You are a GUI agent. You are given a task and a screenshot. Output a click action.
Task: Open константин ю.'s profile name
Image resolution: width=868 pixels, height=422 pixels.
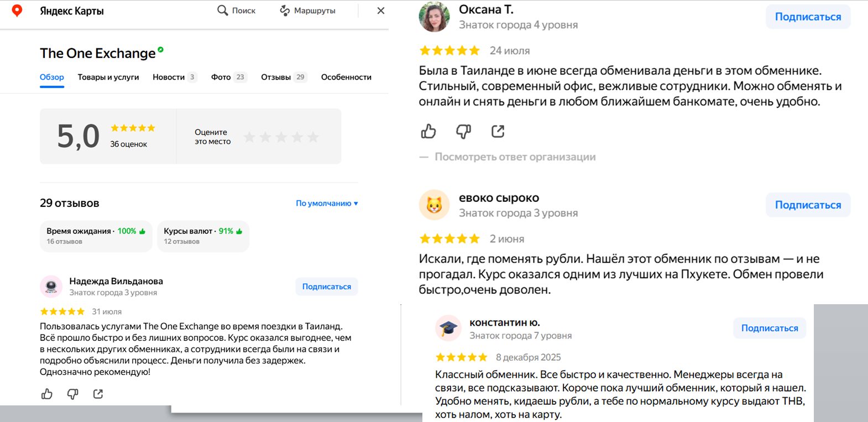pos(504,322)
